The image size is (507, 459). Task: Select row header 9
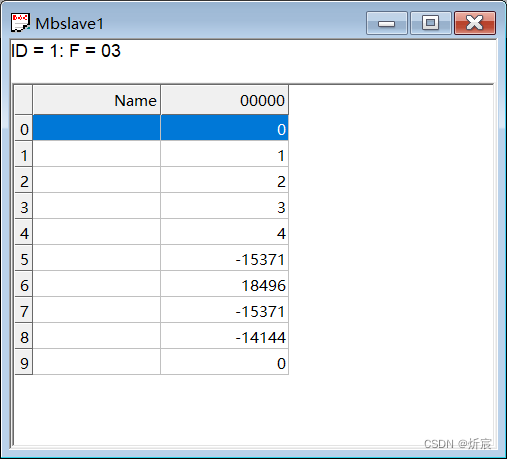click(x=24, y=362)
